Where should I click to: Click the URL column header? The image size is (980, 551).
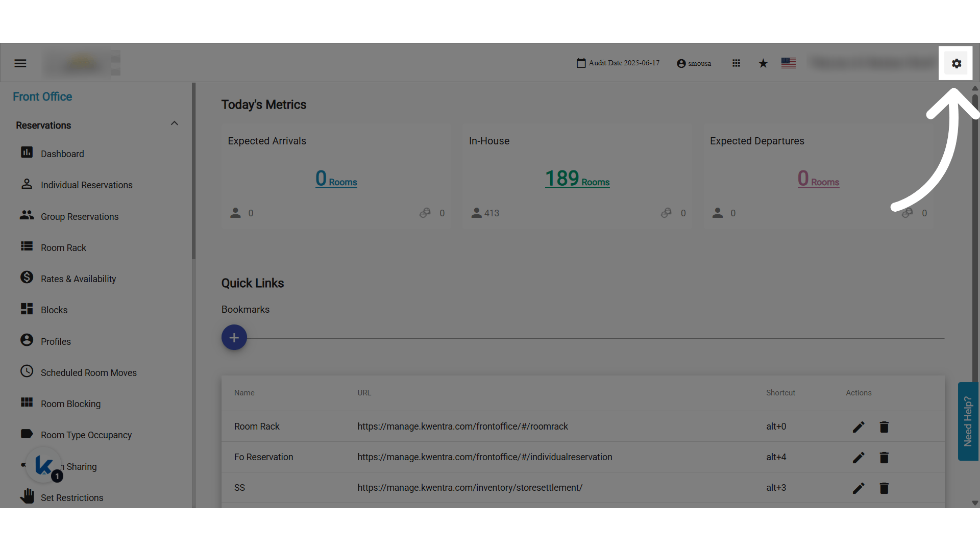(x=364, y=393)
